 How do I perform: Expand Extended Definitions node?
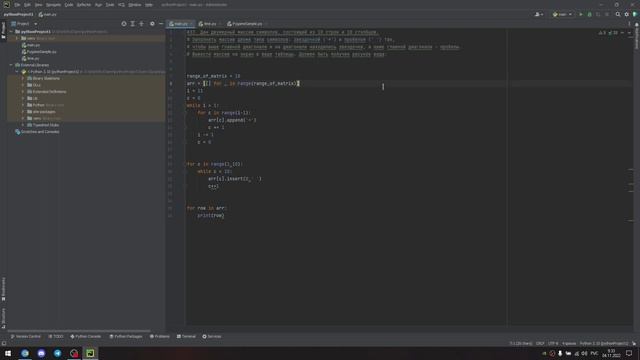(23, 91)
